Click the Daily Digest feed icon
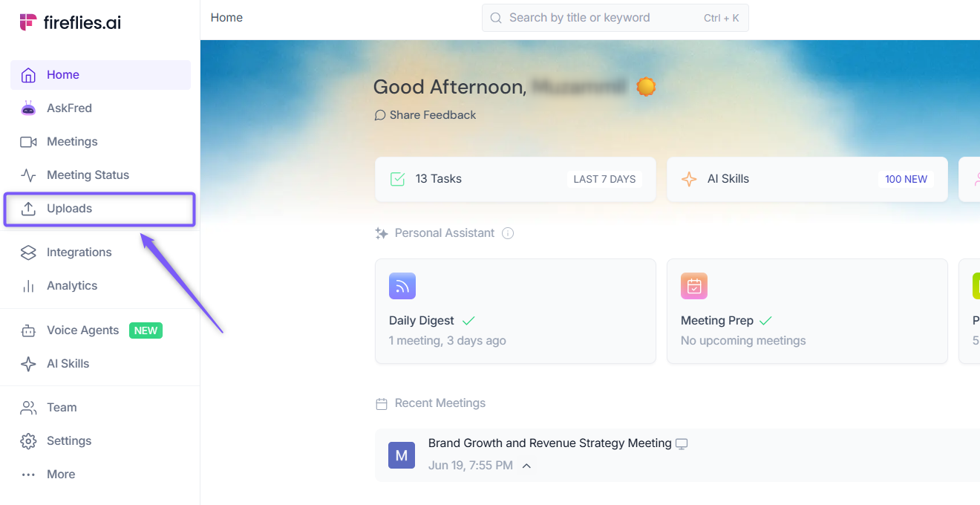980x505 pixels. (402, 286)
